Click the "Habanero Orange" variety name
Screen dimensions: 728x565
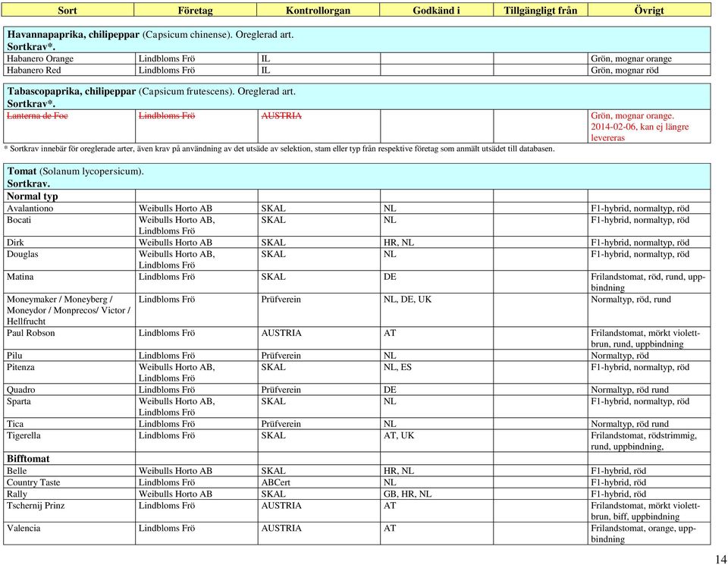click(40, 58)
